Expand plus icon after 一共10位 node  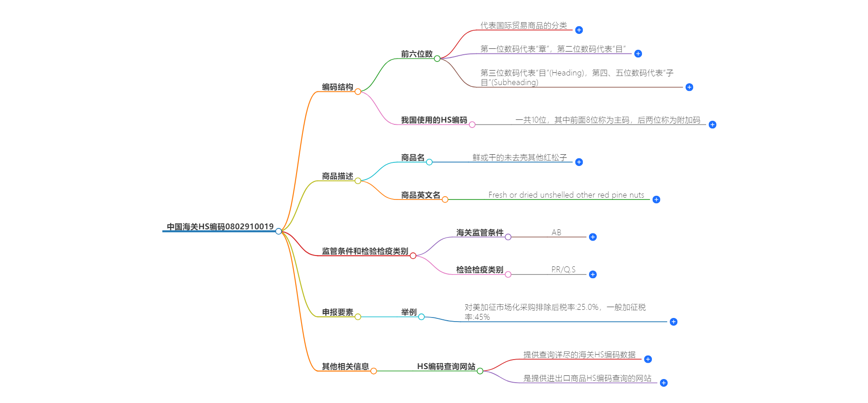[712, 124]
